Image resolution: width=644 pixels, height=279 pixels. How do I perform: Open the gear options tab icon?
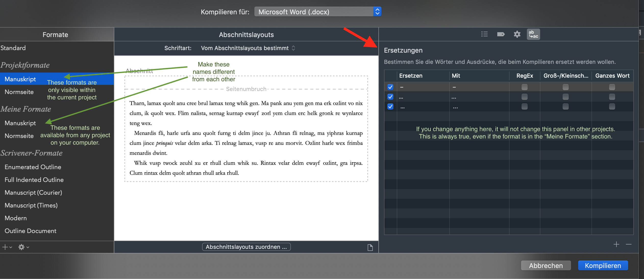[517, 34]
